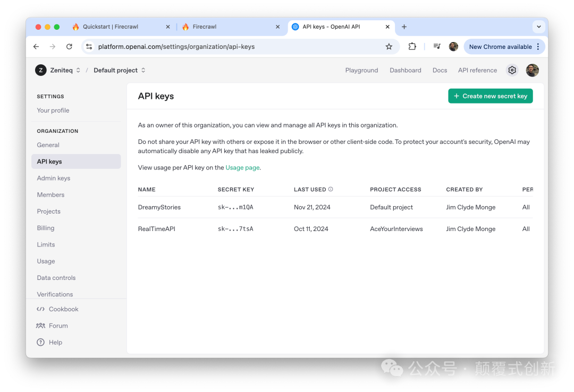Click Default project in the DreamyStories row

pyautogui.click(x=391, y=207)
